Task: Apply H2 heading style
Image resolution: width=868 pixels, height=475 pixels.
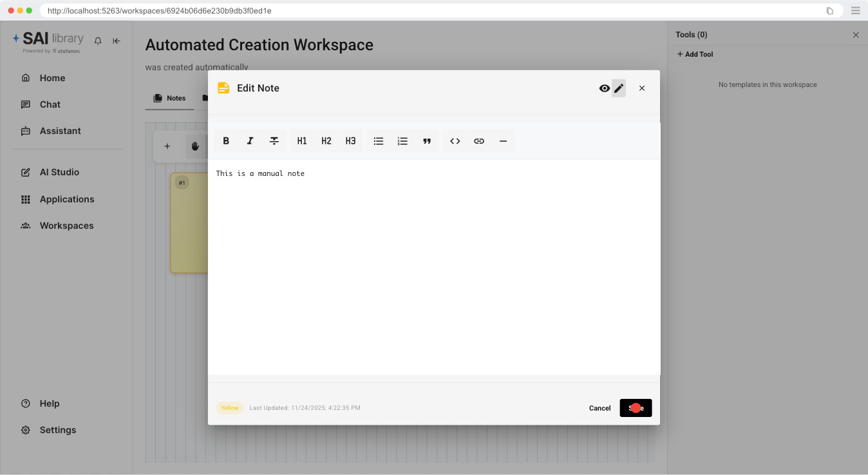Action: click(x=326, y=141)
